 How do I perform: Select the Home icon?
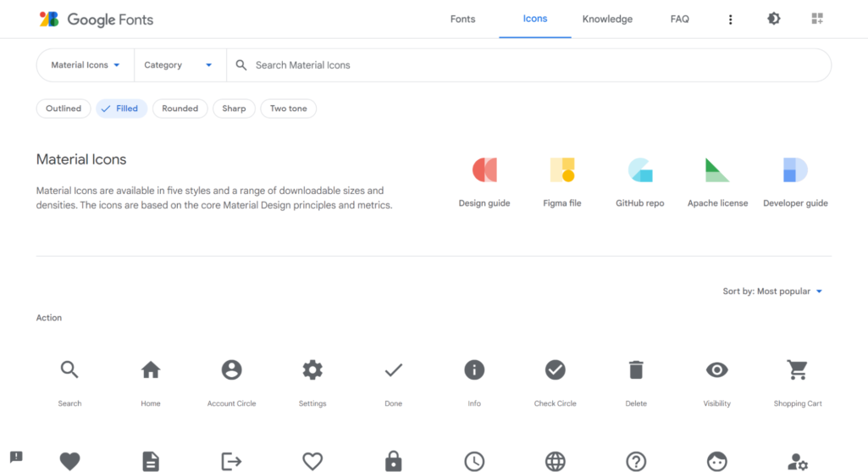coord(151,370)
